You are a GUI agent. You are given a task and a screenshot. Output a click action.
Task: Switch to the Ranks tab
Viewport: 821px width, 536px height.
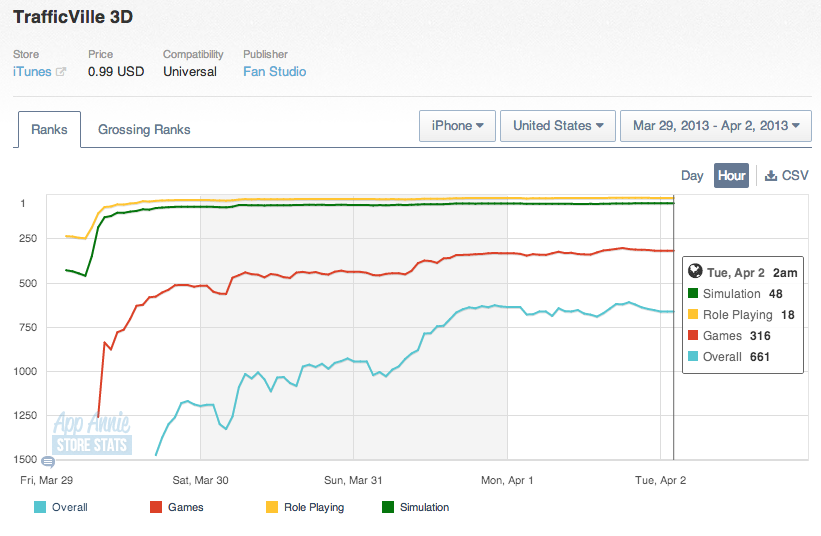49,129
